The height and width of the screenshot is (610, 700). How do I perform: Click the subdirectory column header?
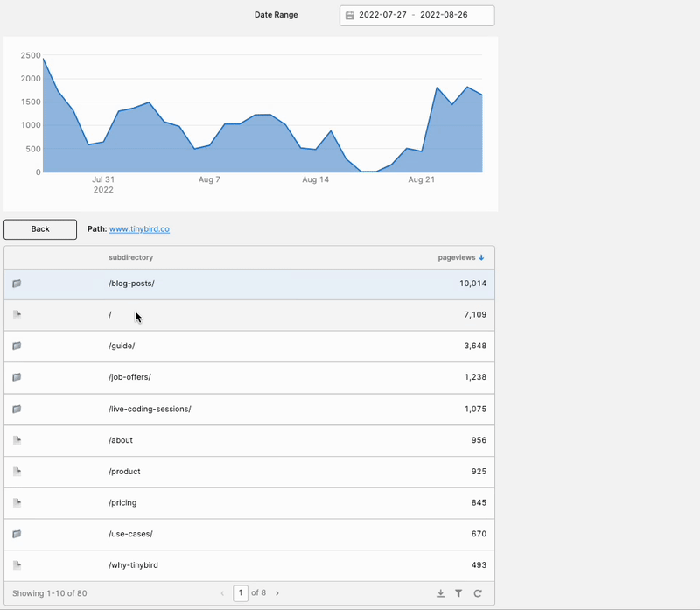pyautogui.click(x=130, y=257)
